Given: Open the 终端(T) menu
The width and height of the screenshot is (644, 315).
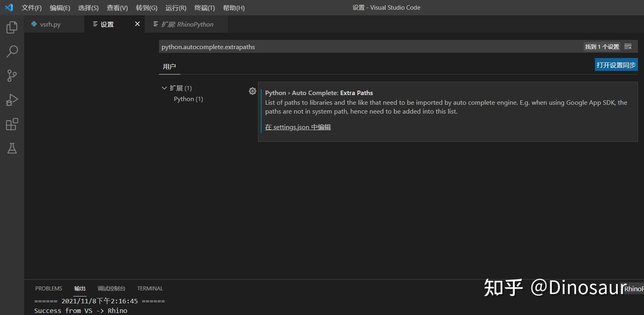Looking at the screenshot, I should click(x=204, y=8).
